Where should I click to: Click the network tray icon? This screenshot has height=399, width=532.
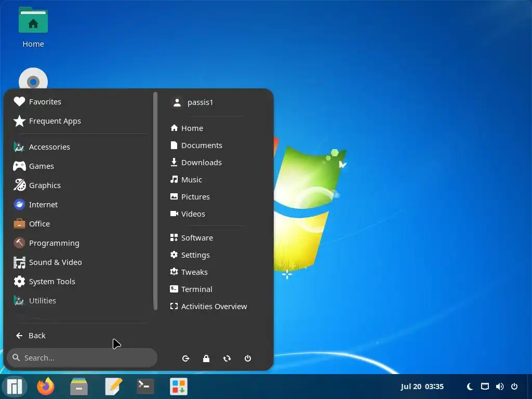pos(485,387)
